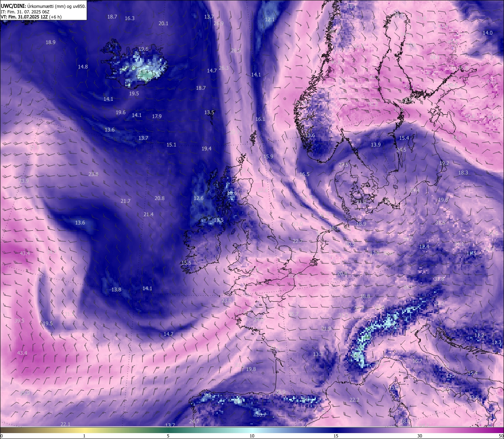Viewport: 504px width, 439px height.
Task: Click the 19.8 value label
Action: coord(251,369)
